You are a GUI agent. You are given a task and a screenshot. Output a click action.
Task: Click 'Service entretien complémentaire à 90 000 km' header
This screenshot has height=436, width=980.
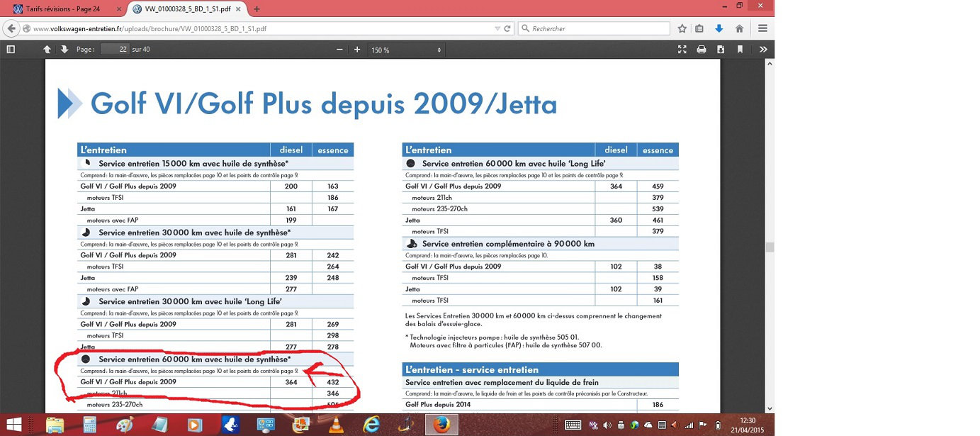[508, 243]
